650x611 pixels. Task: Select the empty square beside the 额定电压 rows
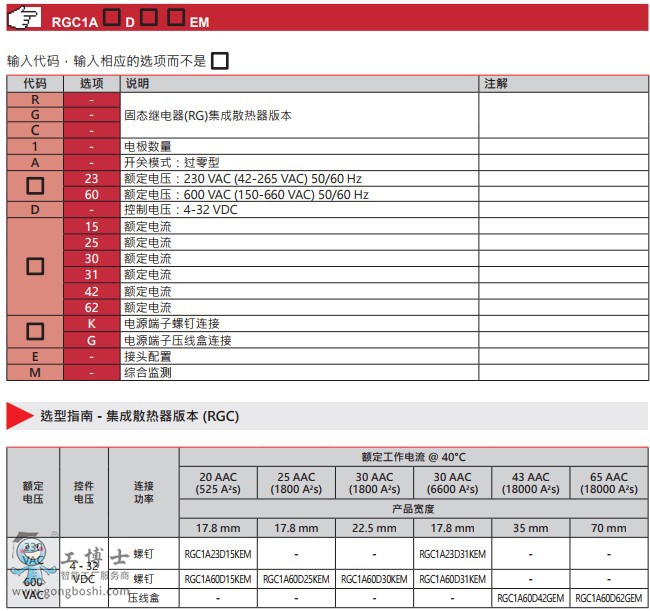(35, 186)
